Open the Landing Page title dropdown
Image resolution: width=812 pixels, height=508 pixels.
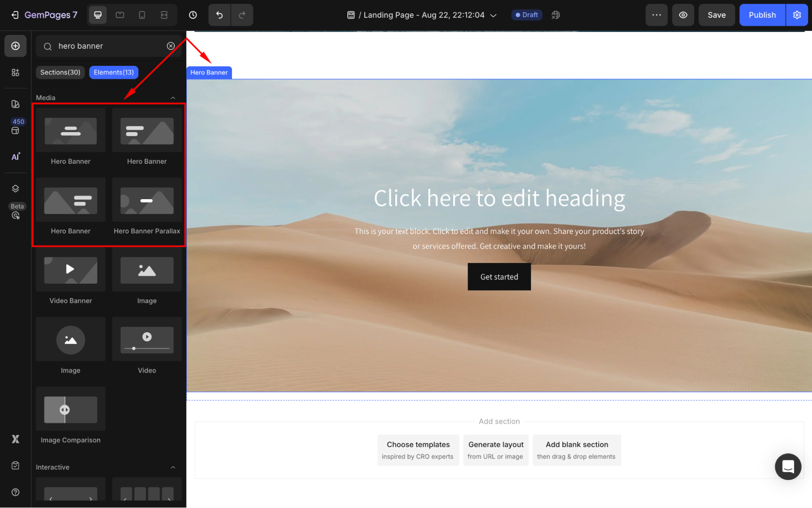(494, 15)
